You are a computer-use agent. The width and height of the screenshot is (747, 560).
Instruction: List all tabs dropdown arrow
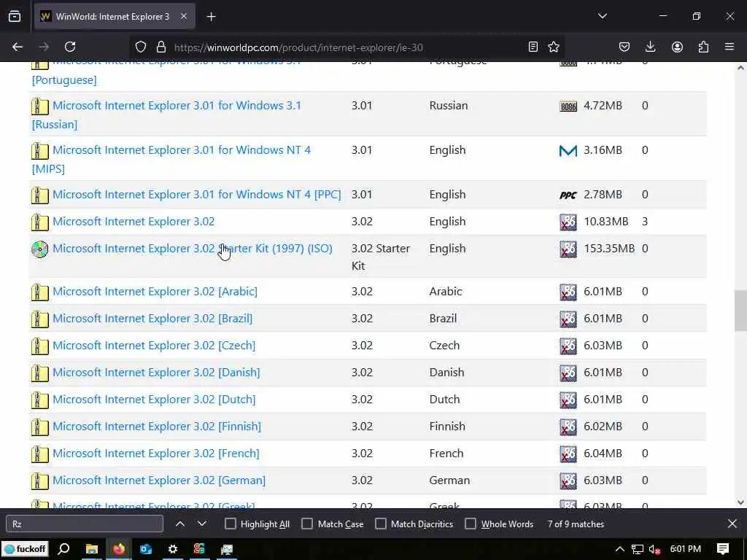point(602,16)
